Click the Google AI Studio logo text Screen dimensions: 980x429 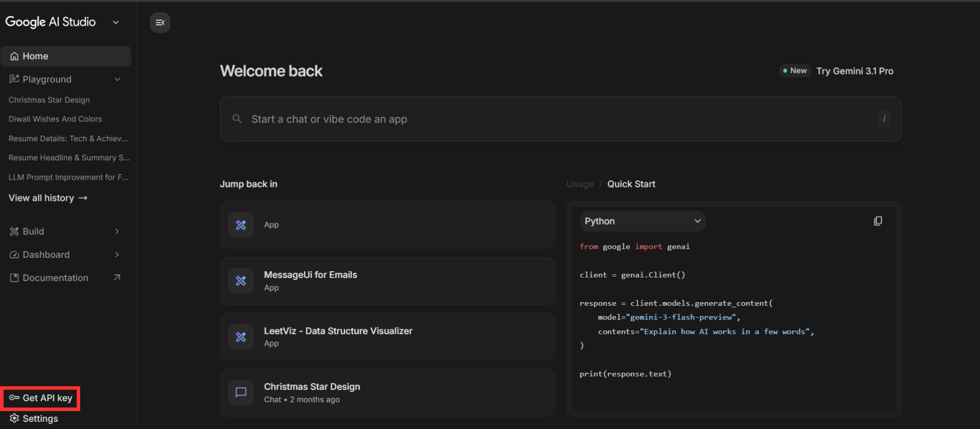tap(50, 22)
